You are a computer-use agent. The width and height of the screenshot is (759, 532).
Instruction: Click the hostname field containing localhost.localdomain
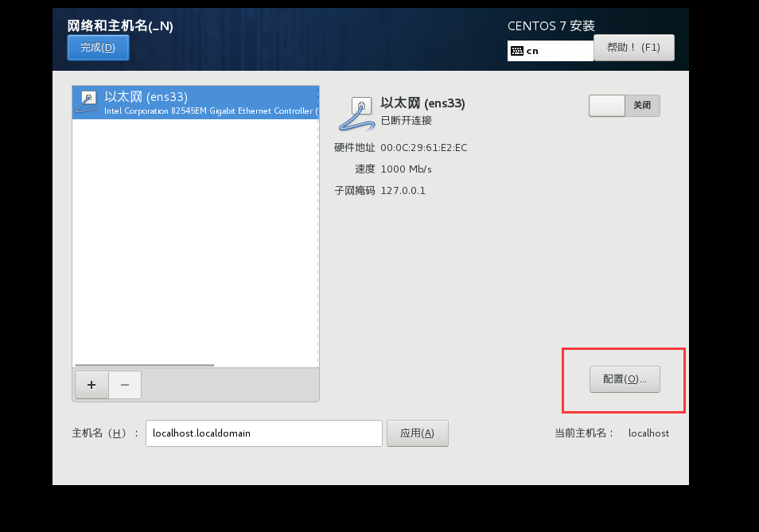tap(264, 433)
